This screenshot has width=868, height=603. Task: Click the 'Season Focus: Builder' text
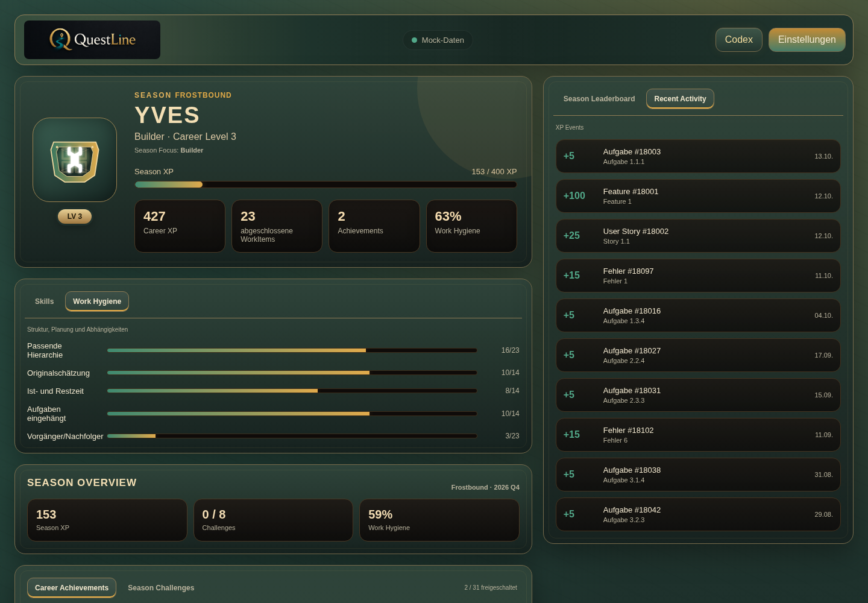click(169, 150)
